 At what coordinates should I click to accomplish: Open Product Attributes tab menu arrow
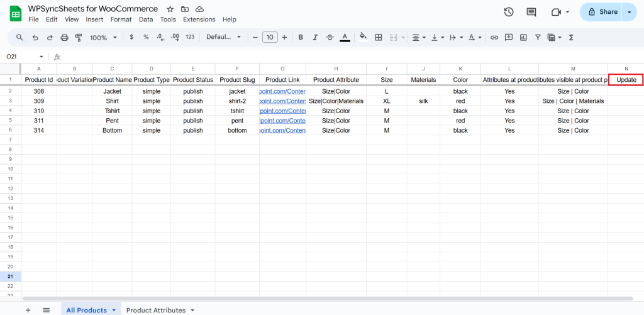[192, 311]
